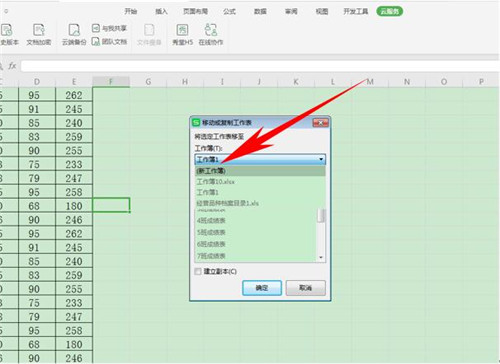Switch to the 插入 ribbon tab
Screen dimensions: 500x364
[x=161, y=11]
